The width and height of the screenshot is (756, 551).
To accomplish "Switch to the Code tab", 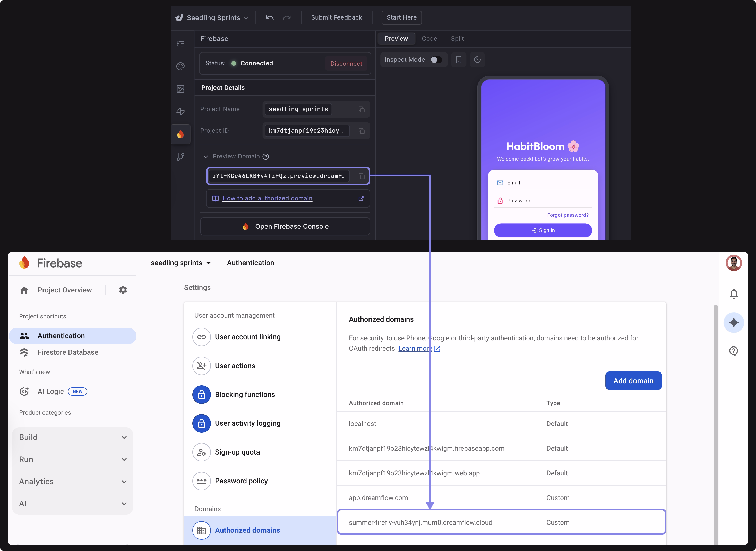I will point(429,39).
